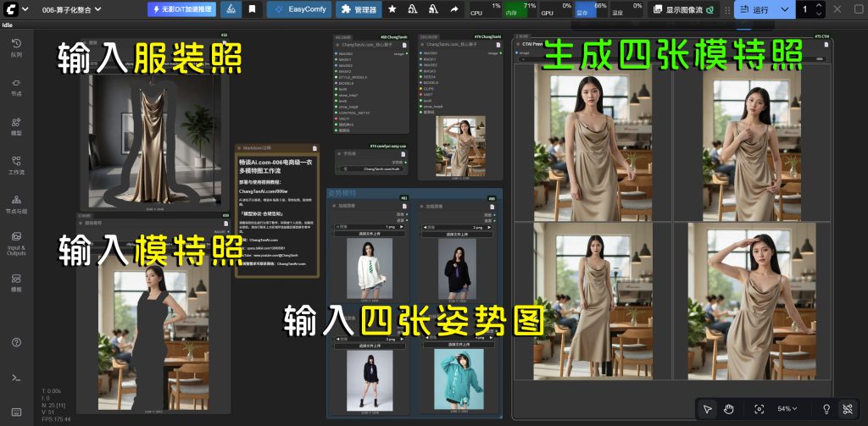Select white sweater pose image thumbnail
Screen dimensions: 868x426
[x=370, y=268]
